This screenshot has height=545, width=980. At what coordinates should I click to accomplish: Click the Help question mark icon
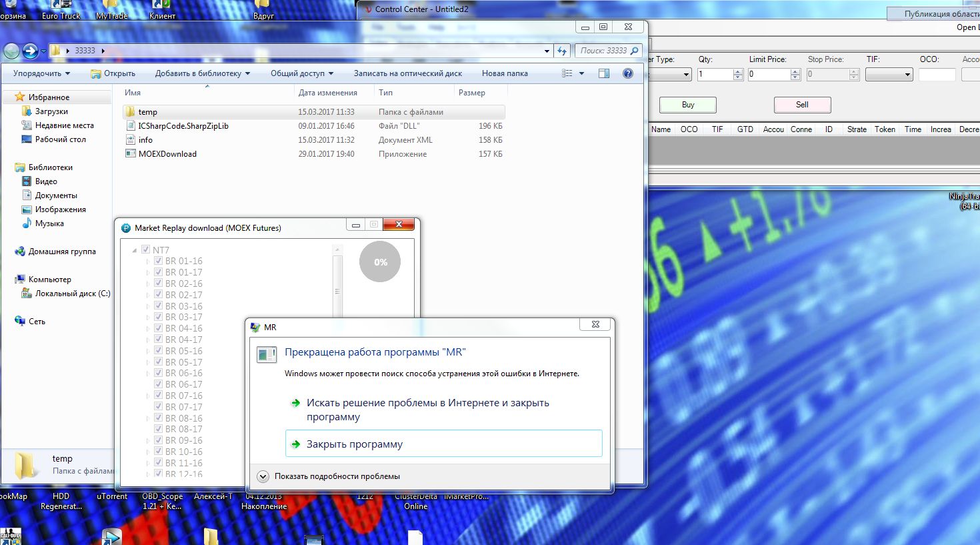(x=627, y=73)
